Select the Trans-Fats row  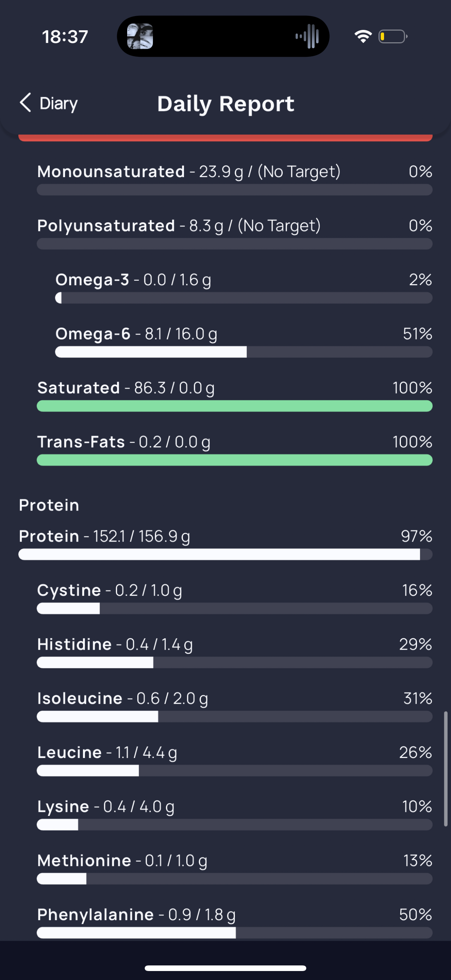(x=234, y=449)
